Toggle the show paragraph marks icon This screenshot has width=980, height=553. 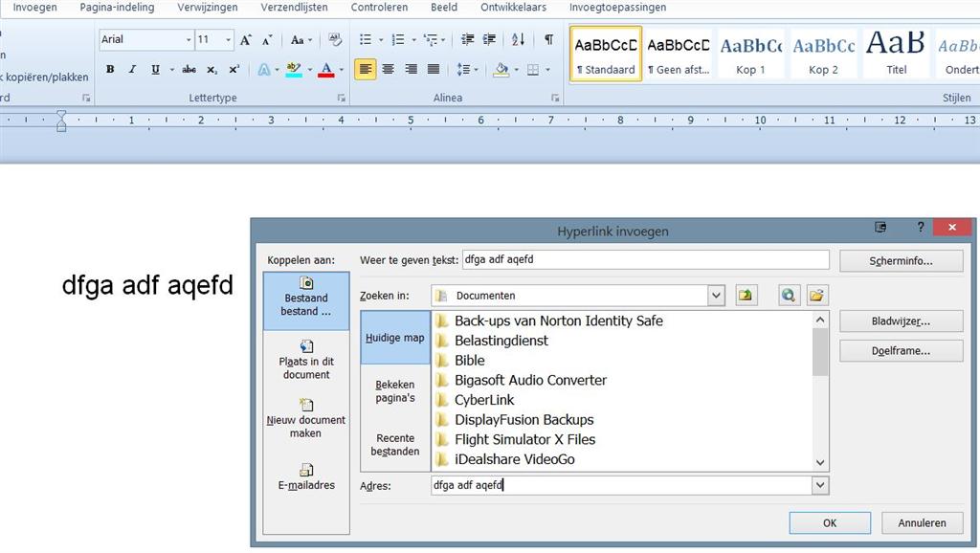click(548, 39)
